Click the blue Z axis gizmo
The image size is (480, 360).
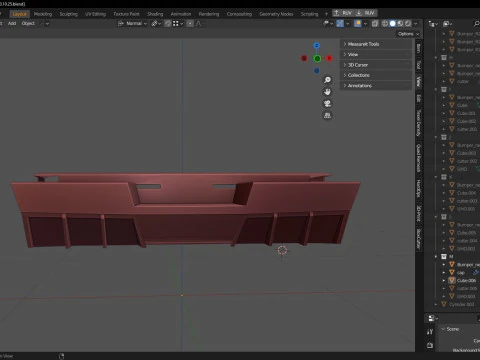[x=317, y=45]
